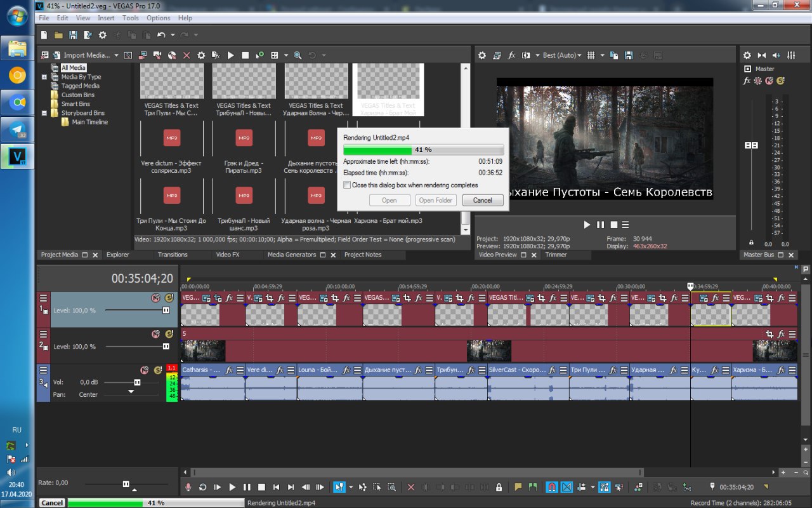The width and height of the screenshot is (812, 508).
Task: Click Play in the Video Preview controls
Action: pyautogui.click(x=587, y=225)
